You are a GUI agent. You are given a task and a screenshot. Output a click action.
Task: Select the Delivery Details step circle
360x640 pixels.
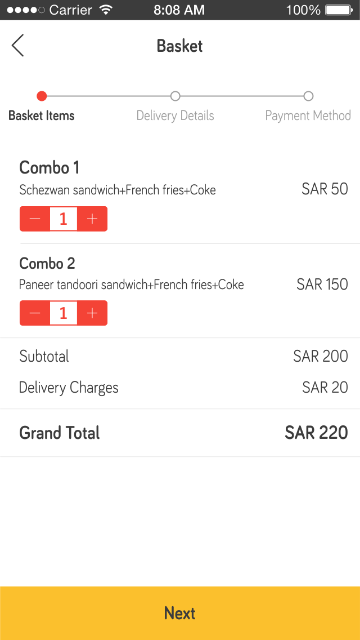(175, 96)
